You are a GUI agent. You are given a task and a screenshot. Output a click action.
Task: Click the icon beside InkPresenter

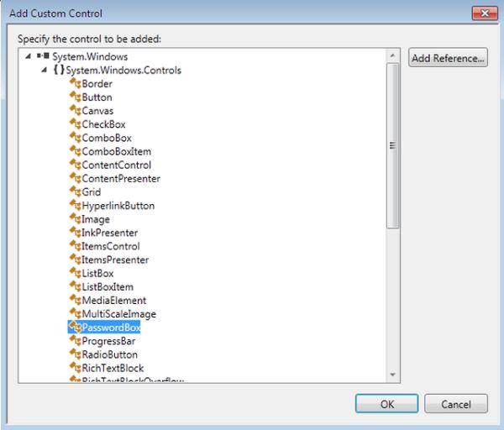pos(76,233)
